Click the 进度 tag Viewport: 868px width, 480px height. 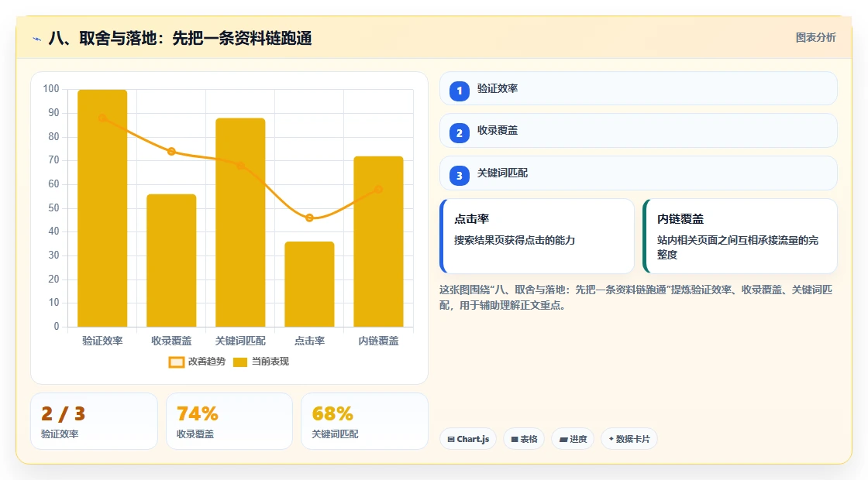573,439
